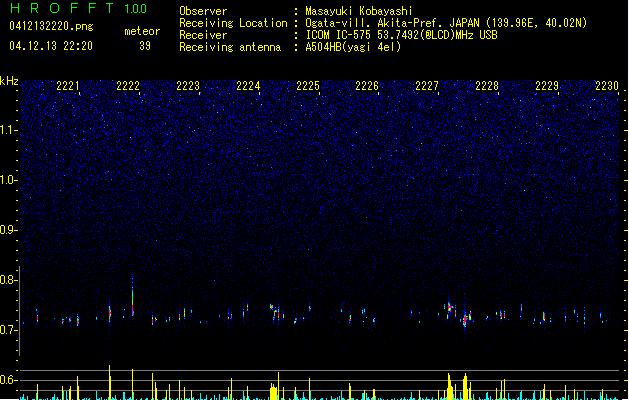Image resolution: width=629 pixels, height=400 pixels.
Task: Click the 1.0 kHz axis label
Action: tap(8, 180)
